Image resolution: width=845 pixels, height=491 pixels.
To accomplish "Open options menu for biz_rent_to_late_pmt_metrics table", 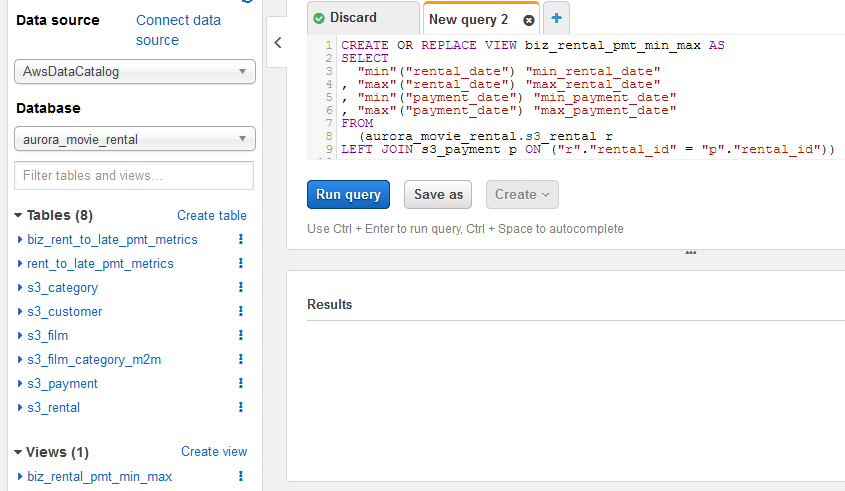I will pyautogui.click(x=241, y=240).
